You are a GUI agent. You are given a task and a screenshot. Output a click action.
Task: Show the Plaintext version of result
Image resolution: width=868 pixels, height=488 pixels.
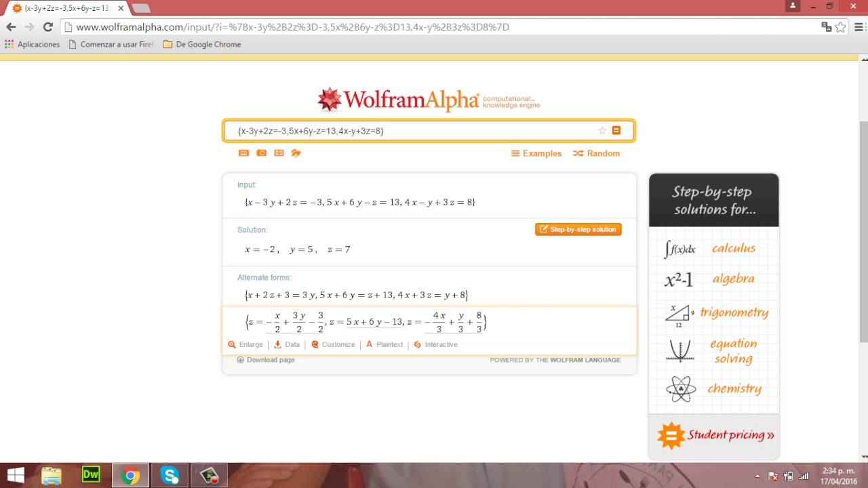tap(384, 344)
